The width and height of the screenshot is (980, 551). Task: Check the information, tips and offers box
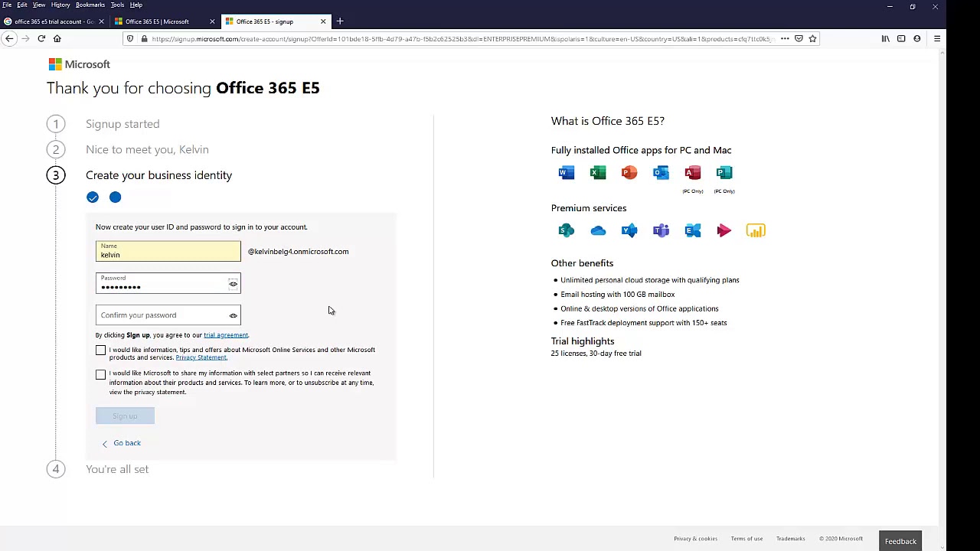tap(100, 350)
